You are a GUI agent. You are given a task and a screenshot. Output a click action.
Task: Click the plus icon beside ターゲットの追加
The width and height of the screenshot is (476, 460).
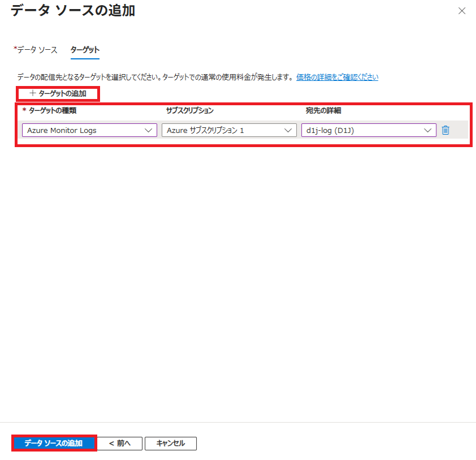[x=33, y=93]
